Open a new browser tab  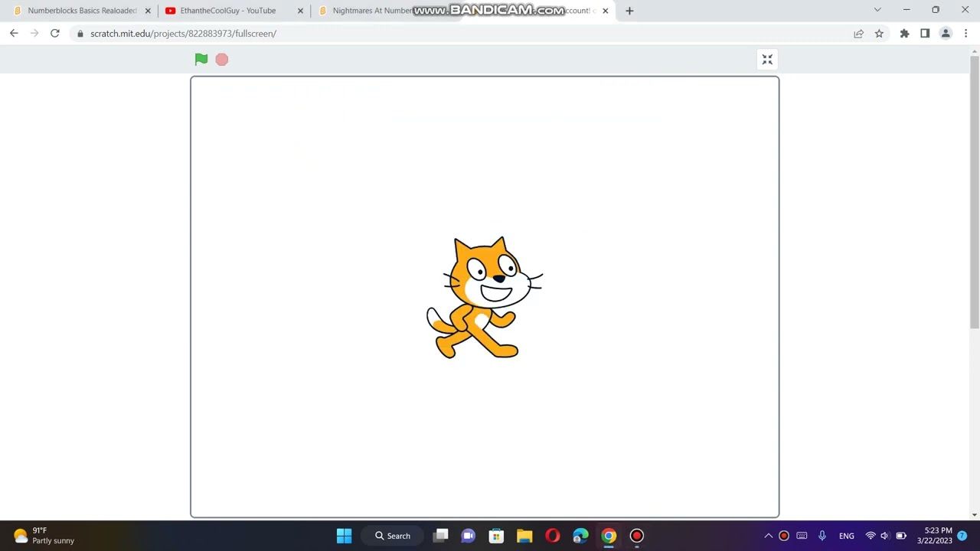pyautogui.click(x=629, y=11)
